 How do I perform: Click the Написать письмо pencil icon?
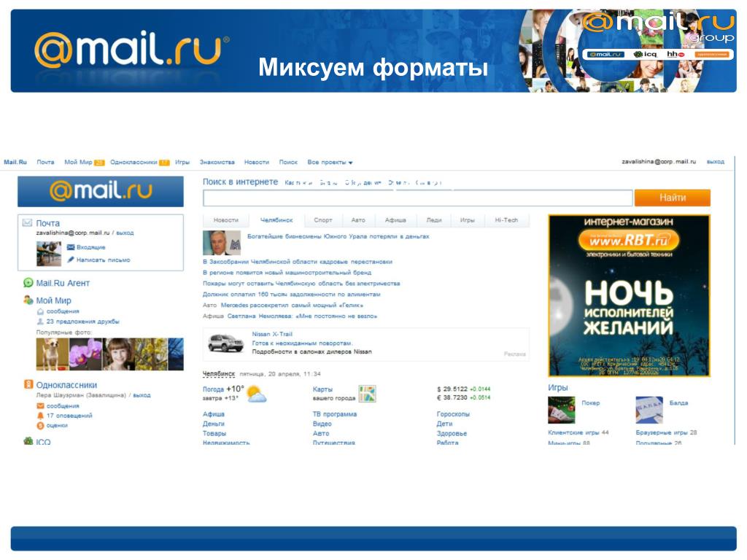click(71, 260)
